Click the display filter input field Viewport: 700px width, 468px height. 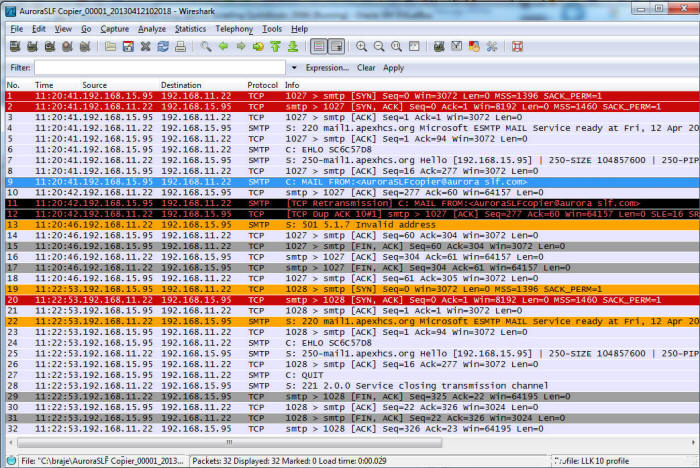click(160, 68)
